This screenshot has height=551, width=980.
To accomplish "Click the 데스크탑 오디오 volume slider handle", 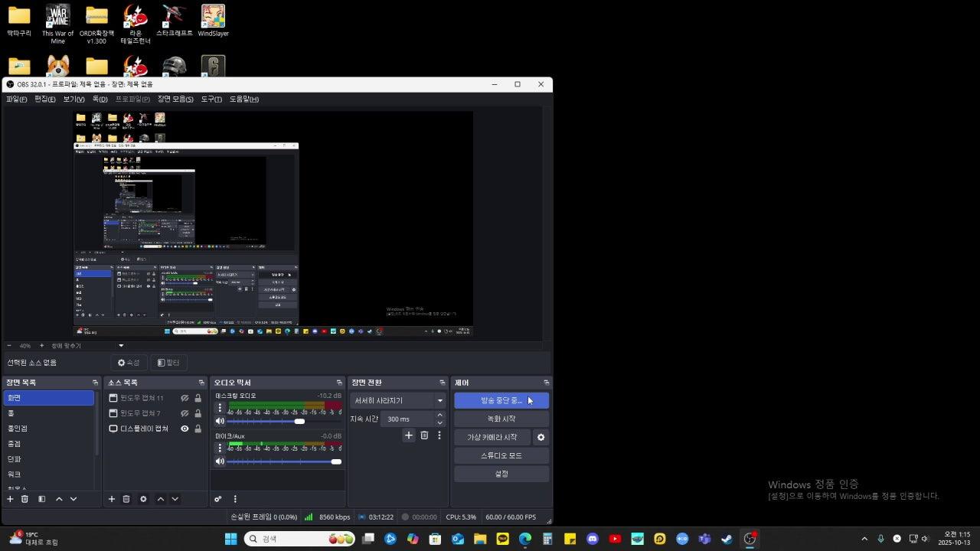I will tap(299, 421).
